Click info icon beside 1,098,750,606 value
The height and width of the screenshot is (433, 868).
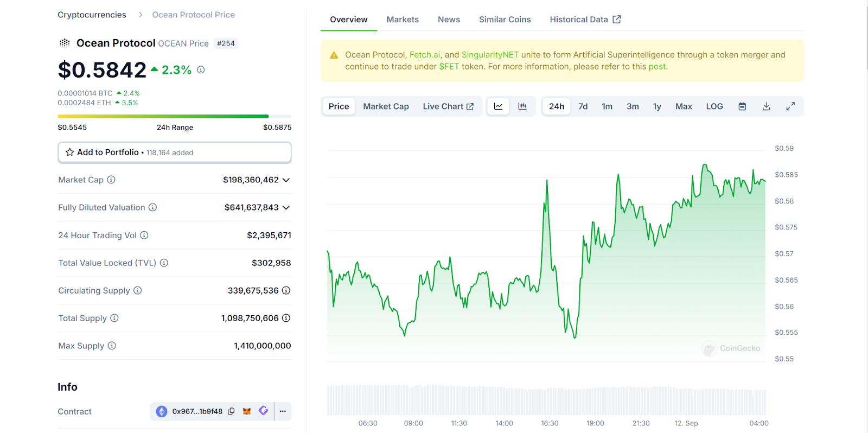coord(286,318)
